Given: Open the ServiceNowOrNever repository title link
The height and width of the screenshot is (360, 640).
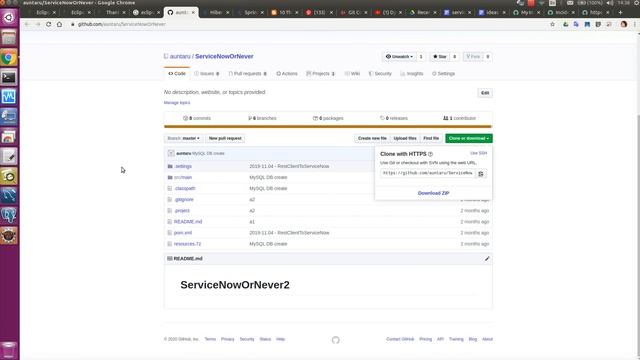Looking at the screenshot, I should [224, 56].
